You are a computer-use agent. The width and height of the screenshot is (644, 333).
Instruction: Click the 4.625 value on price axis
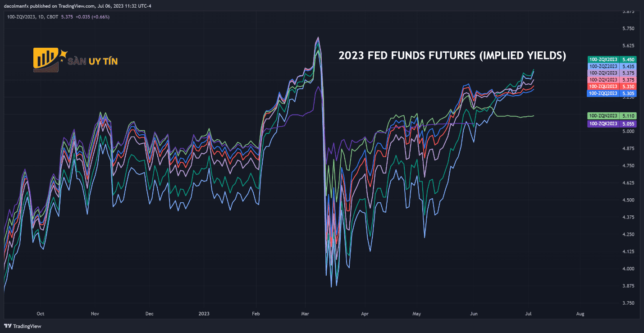point(628,183)
